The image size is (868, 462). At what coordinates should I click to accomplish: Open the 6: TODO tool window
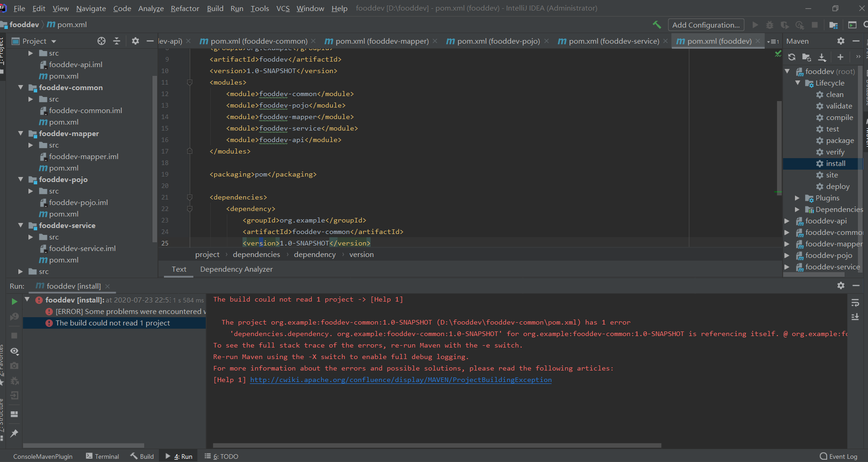(222, 456)
